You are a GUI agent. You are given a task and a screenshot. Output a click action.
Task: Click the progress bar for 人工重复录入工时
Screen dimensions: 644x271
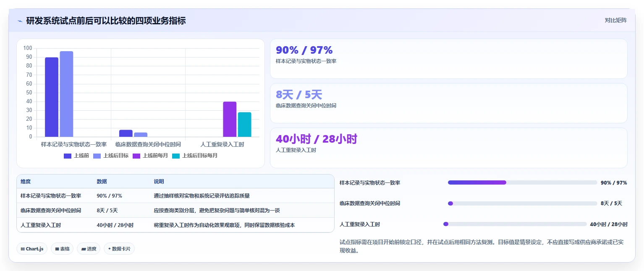click(515, 224)
